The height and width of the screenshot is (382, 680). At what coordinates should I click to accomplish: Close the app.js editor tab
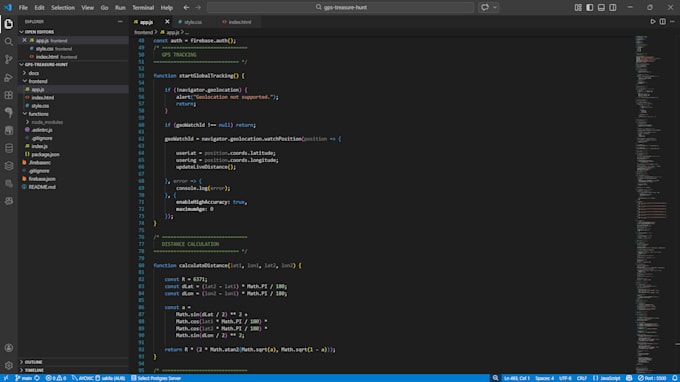point(167,22)
